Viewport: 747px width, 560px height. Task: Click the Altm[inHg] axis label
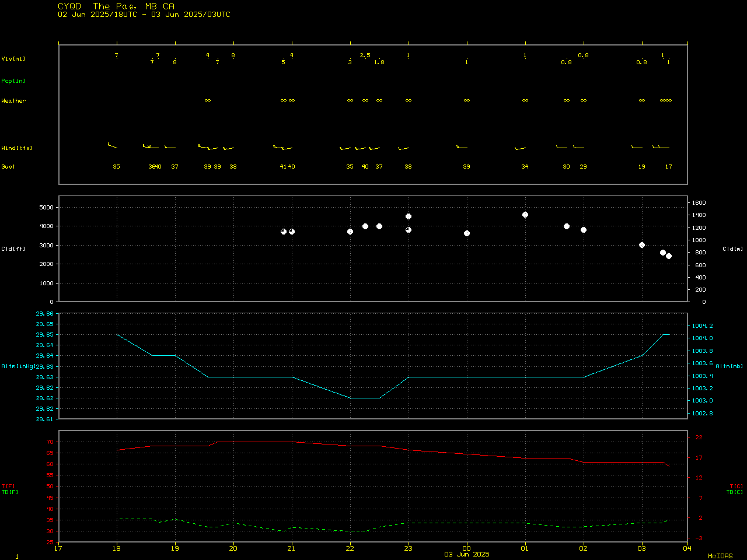click(x=19, y=366)
